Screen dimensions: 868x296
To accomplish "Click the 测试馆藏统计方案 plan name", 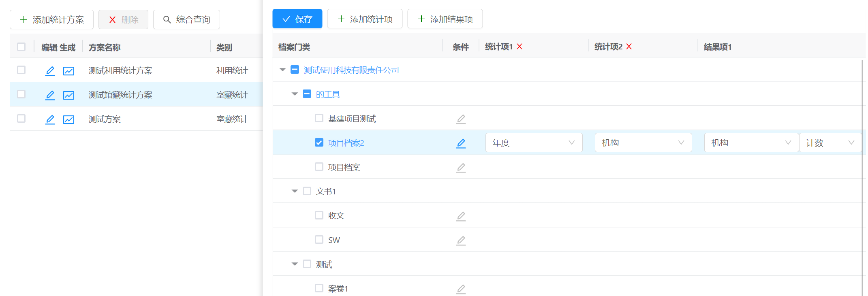I will pos(120,95).
